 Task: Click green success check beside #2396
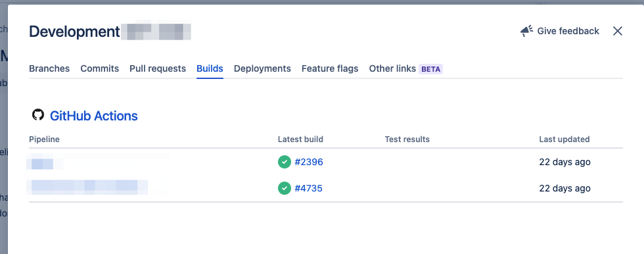[284, 162]
